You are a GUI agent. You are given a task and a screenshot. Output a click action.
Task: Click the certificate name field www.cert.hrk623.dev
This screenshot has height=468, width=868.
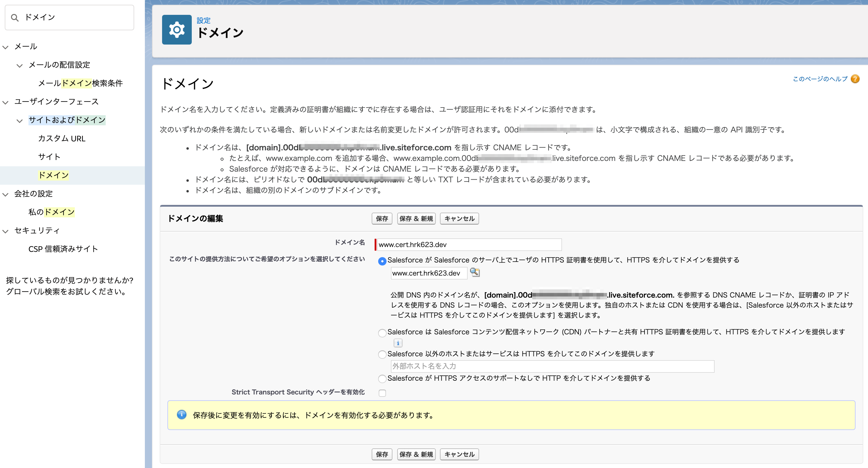[429, 273]
